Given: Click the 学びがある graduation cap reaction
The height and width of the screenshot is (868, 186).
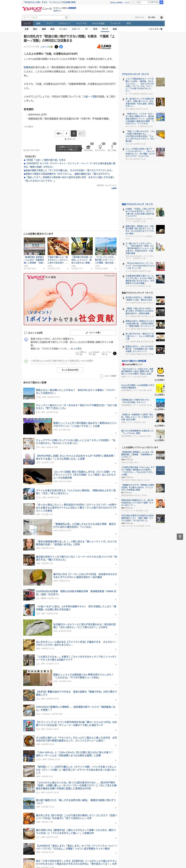Looking at the screenshot, I should coord(89,147).
